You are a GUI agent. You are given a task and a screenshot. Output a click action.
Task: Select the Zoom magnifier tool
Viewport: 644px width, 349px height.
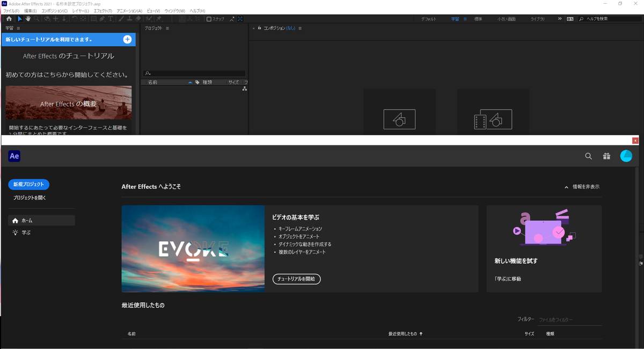click(36, 19)
